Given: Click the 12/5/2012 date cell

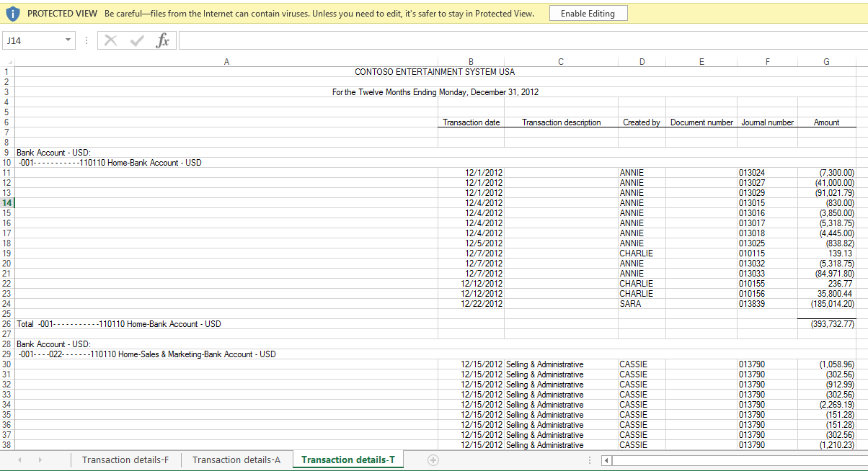Looking at the screenshot, I should pyautogui.click(x=484, y=243).
